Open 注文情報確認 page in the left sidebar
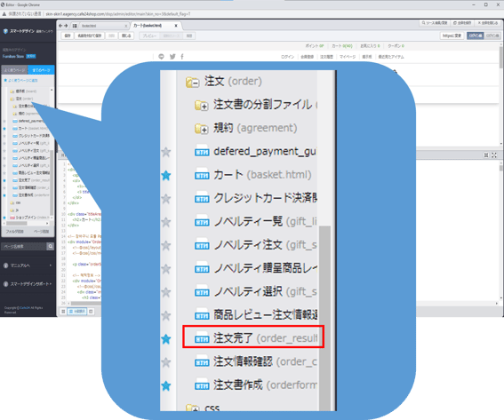Image resolution: width=504 pixels, height=420 pixels. (x=31, y=187)
